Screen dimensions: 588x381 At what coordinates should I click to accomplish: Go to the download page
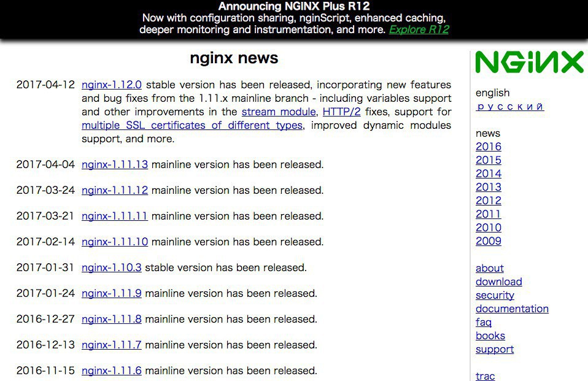click(x=499, y=282)
